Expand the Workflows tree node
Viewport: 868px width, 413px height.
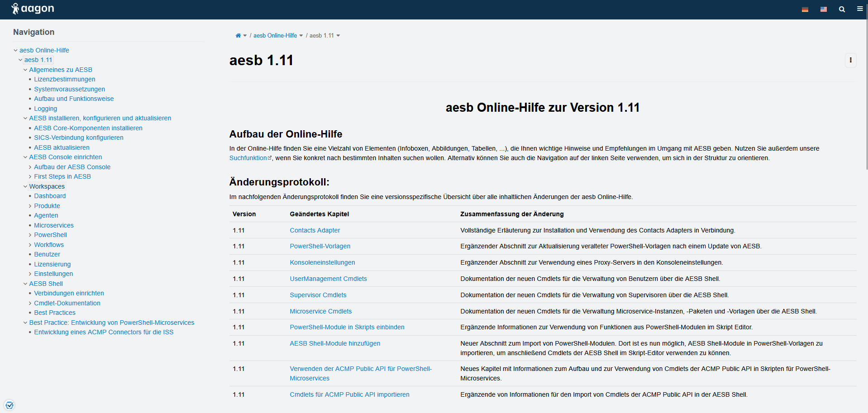(30, 245)
